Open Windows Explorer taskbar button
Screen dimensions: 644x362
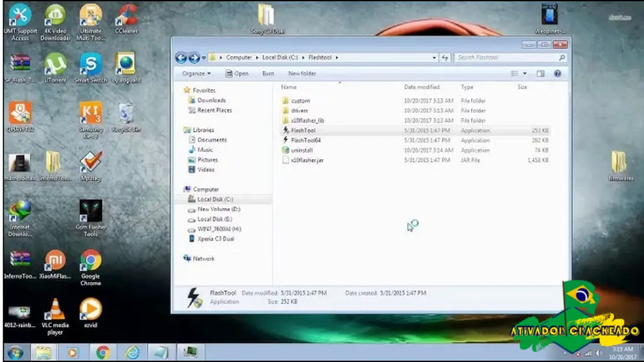tap(43, 353)
